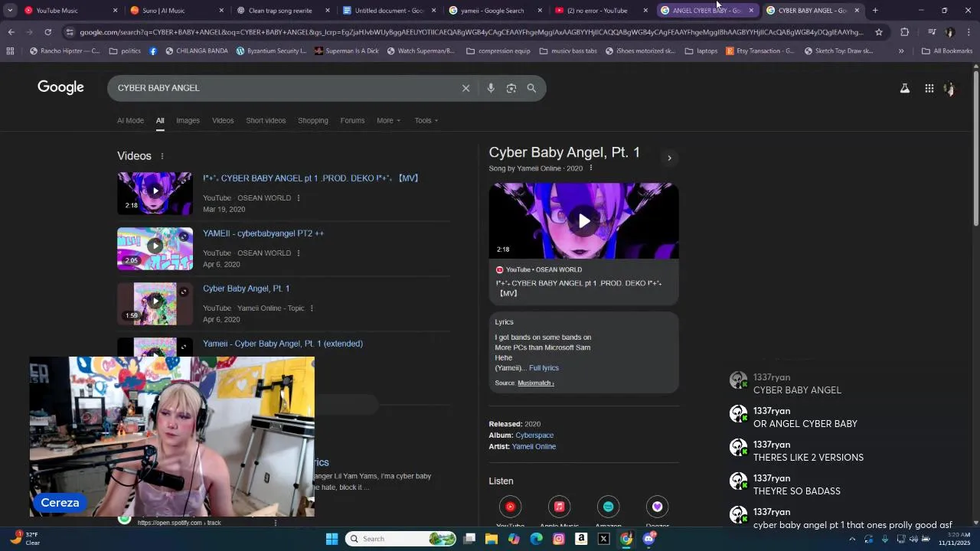The height and width of the screenshot is (551, 980).
Task: Switch to Suno AI Music browser tab
Action: point(175,11)
